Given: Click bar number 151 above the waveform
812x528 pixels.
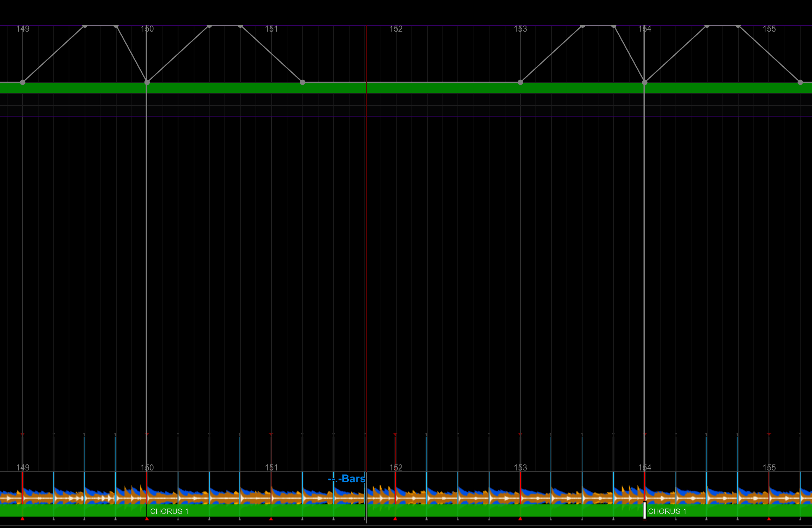Looking at the screenshot, I should (271, 467).
